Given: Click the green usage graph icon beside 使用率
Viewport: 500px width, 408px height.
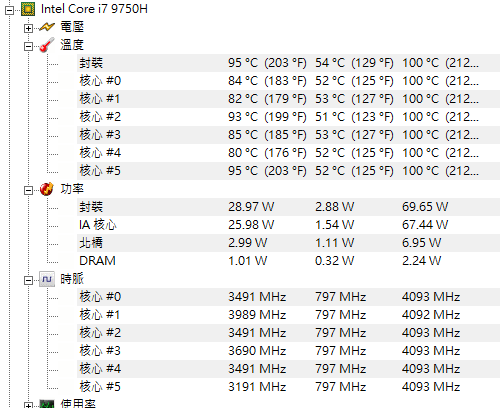Looking at the screenshot, I should tap(47, 404).
